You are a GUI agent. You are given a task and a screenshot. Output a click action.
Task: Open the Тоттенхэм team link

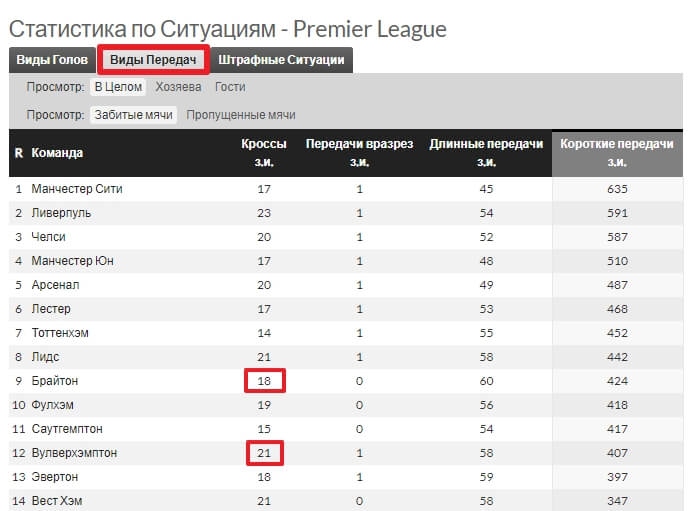point(60,333)
